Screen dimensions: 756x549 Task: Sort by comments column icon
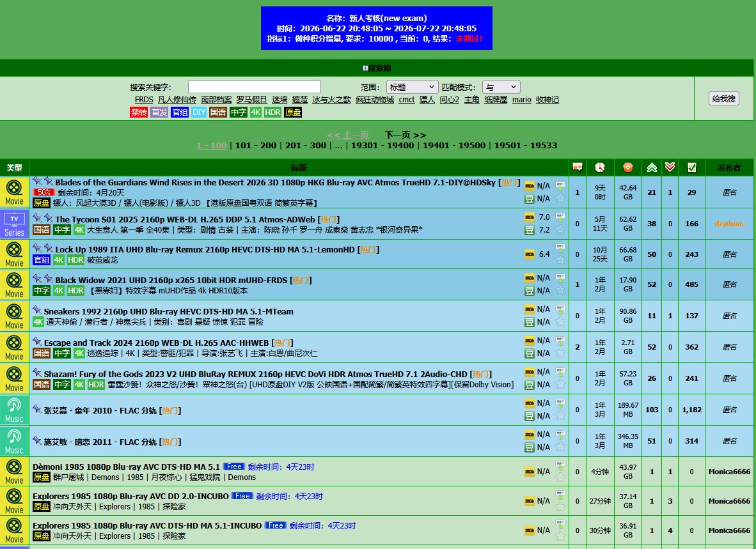tap(577, 167)
